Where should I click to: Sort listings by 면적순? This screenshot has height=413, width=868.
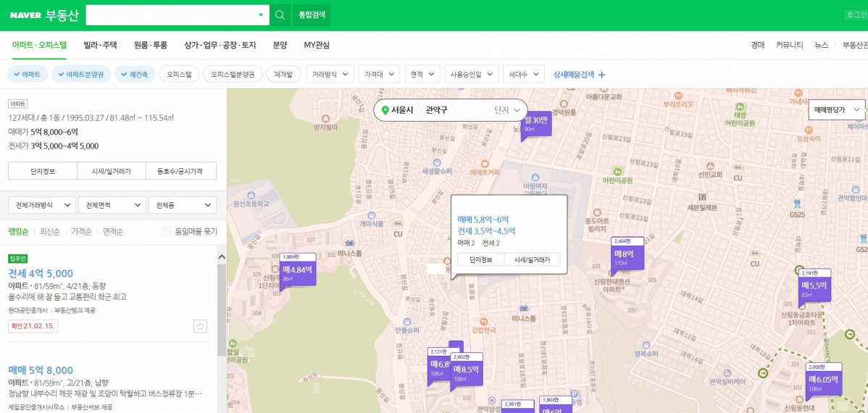[x=113, y=231]
